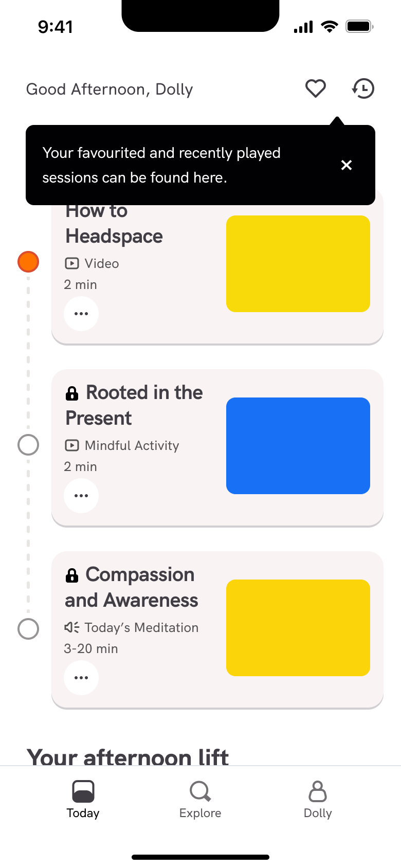
Task: Open favourites with the heart icon
Action: pos(316,89)
